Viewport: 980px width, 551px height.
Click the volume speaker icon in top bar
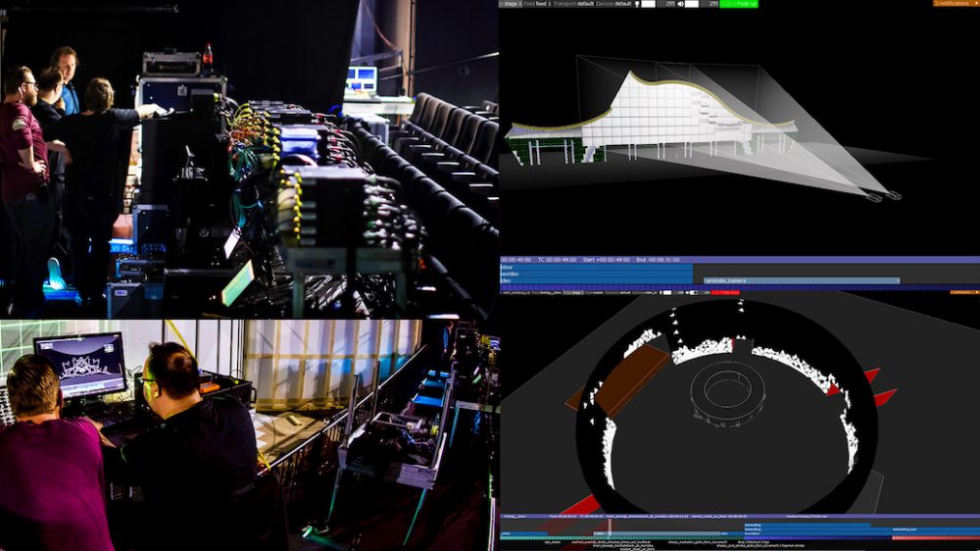pos(679,4)
